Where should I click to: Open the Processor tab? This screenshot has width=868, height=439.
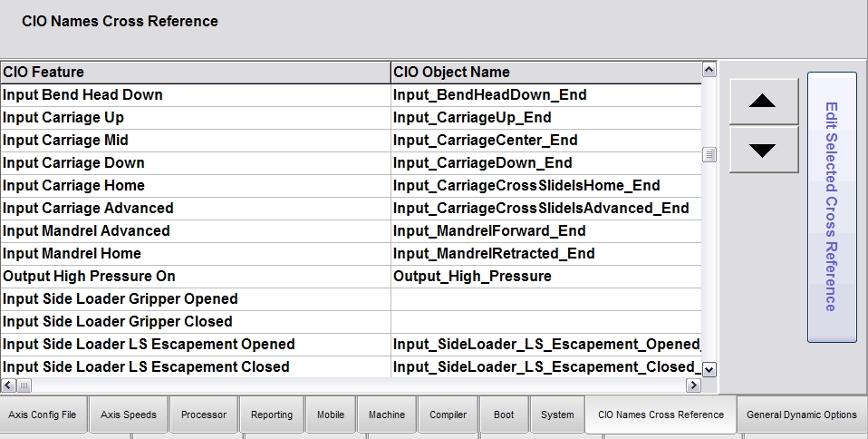pos(204,415)
